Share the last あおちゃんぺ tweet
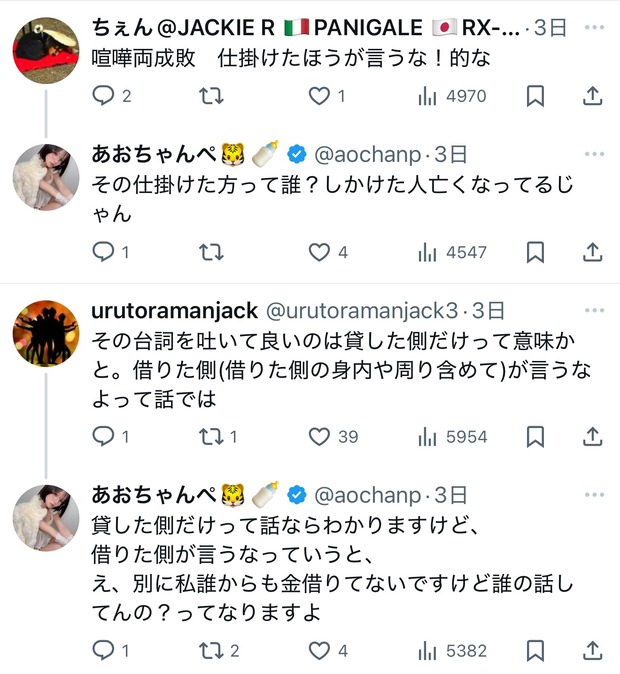The width and height of the screenshot is (620, 674). click(x=592, y=650)
